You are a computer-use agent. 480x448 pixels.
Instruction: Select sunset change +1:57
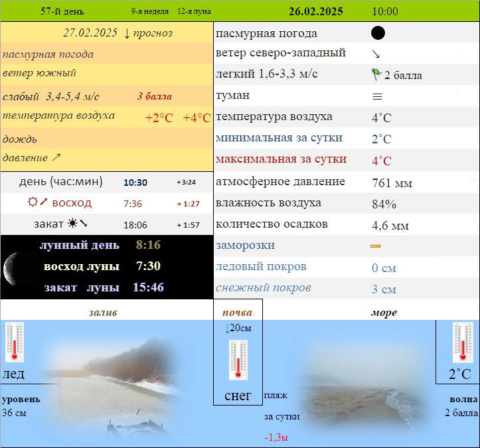[x=189, y=225]
